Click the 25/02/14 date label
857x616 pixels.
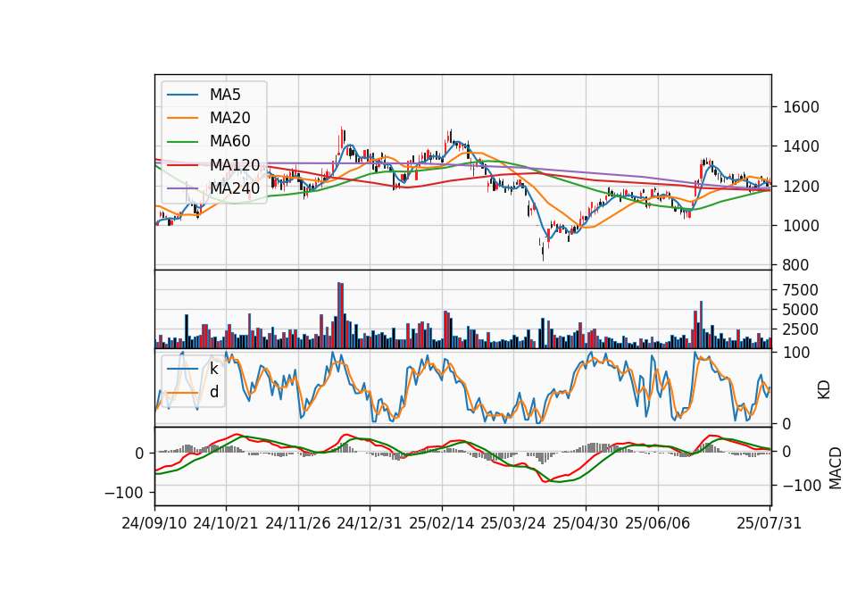click(442, 523)
